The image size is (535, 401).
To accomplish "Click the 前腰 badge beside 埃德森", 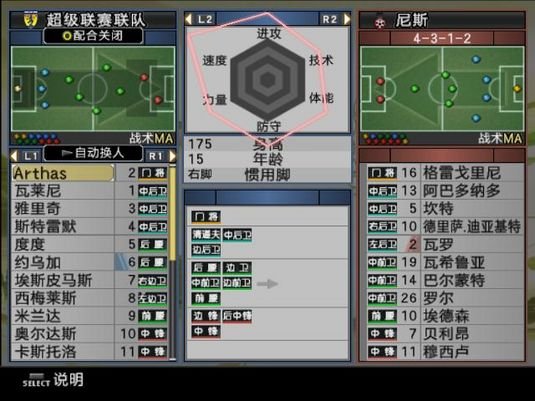I will click(382, 316).
